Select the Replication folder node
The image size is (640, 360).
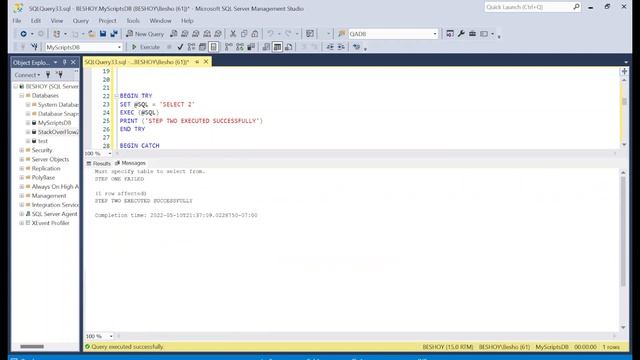coord(46,168)
